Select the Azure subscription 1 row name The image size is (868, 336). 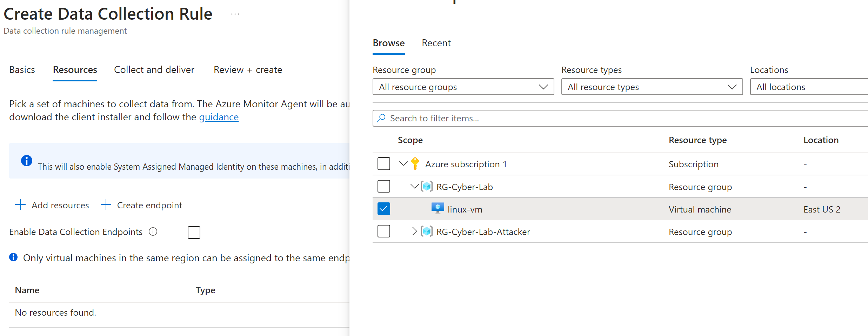pos(466,164)
